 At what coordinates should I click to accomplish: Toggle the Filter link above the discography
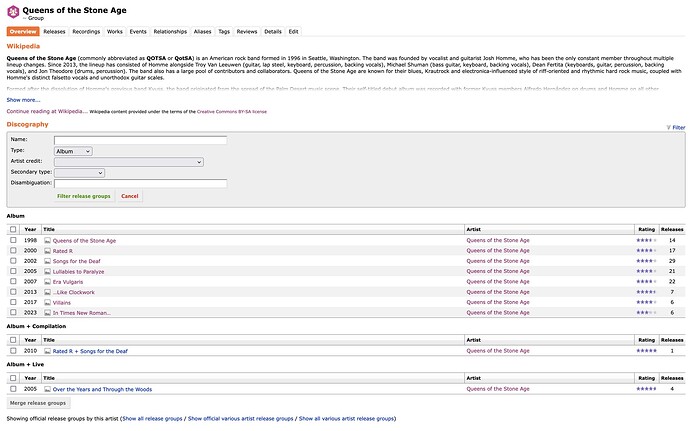(x=679, y=128)
